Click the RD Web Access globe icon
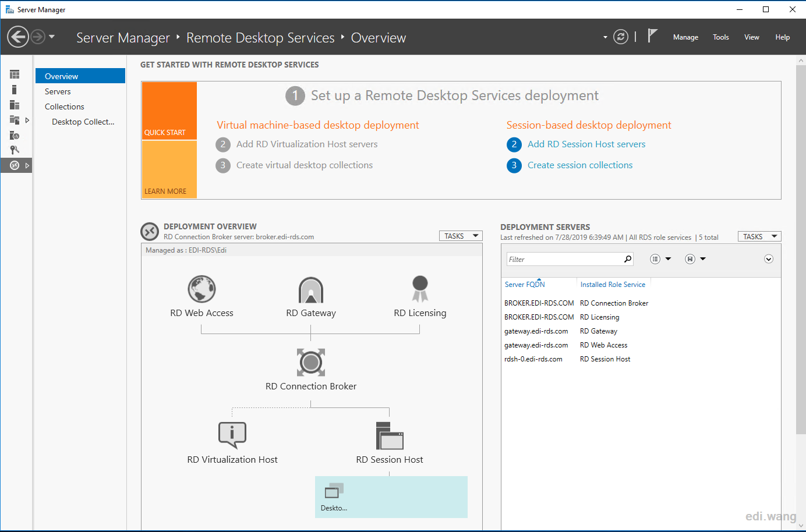 pos(201,289)
